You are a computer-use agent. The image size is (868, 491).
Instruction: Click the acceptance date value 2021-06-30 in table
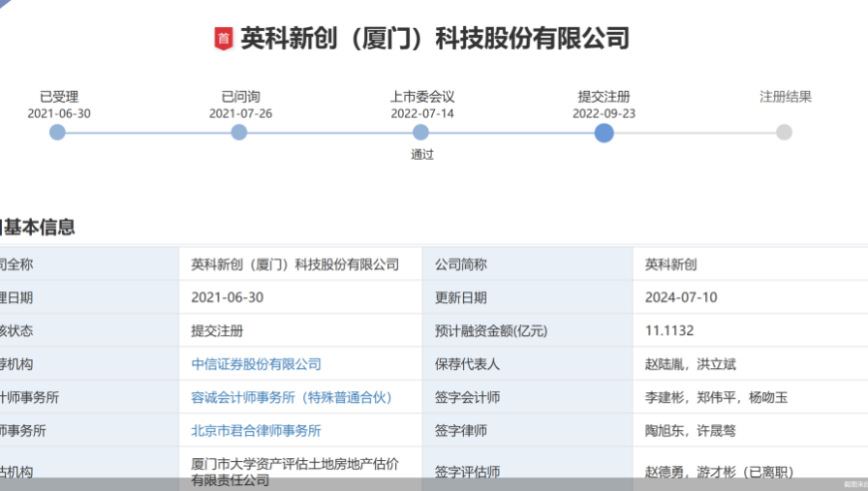[x=227, y=297]
